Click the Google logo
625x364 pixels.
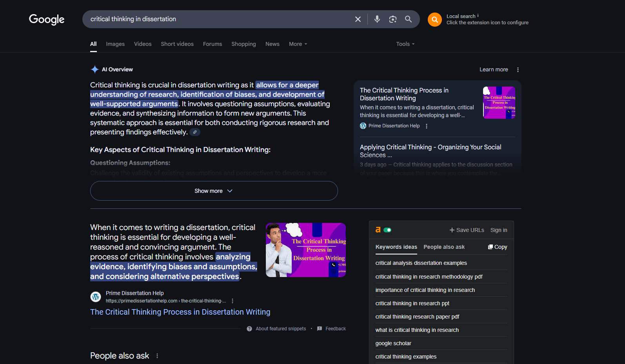(x=47, y=19)
